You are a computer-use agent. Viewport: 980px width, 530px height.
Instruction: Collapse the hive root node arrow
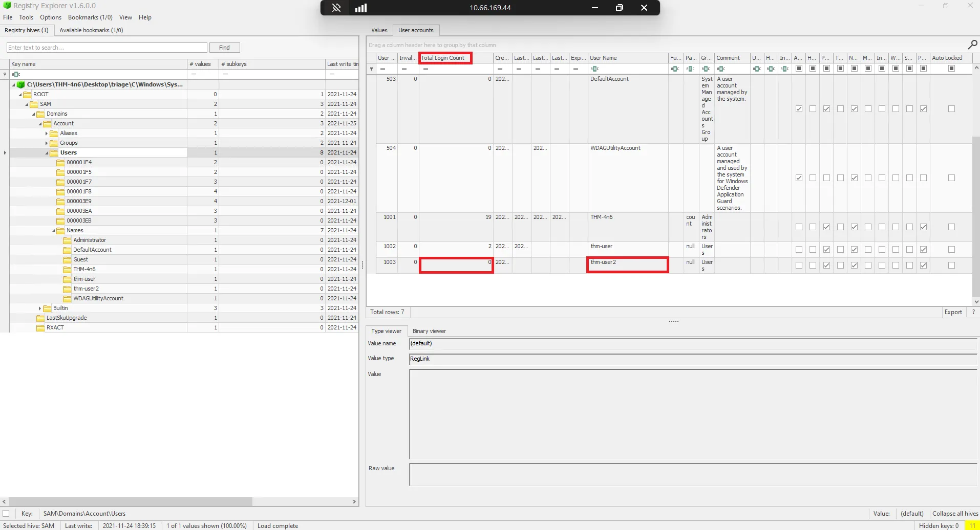(13, 84)
